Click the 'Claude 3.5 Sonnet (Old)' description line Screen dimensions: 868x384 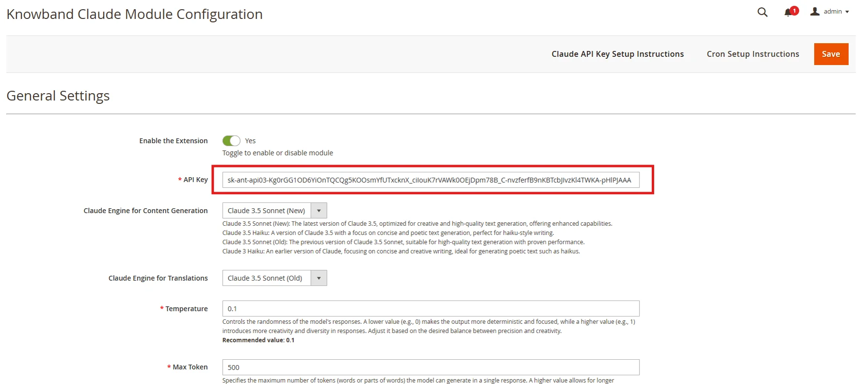coord(403,242)
